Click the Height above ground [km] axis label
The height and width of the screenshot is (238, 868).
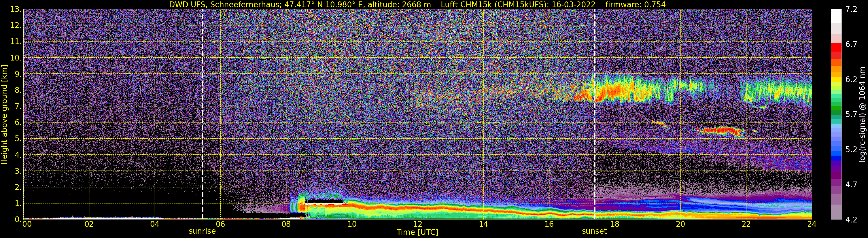pyautogui.click(x=4, y=115)
